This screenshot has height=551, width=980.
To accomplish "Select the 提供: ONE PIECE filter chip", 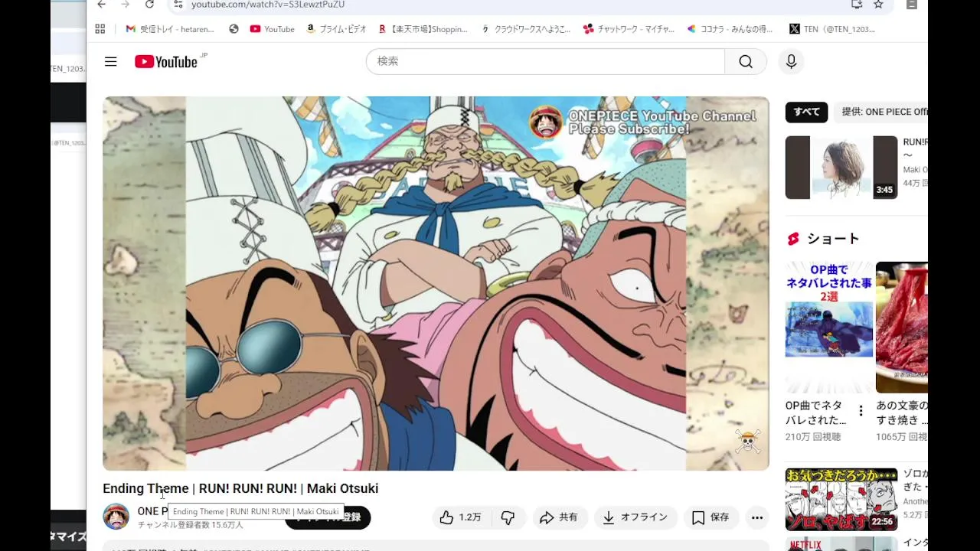I will click(883, 112).
